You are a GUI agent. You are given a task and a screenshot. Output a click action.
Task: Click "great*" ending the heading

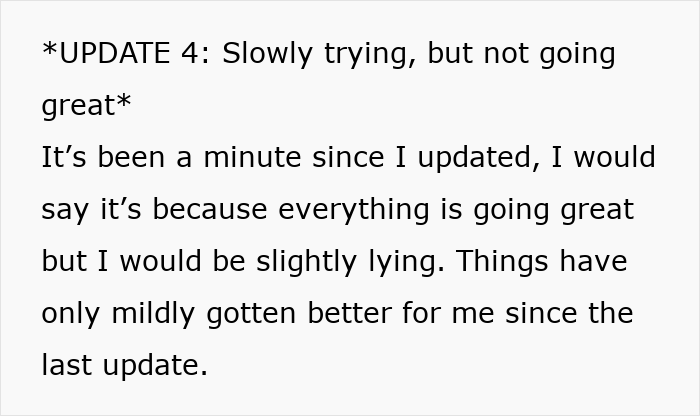click(86, 107)
